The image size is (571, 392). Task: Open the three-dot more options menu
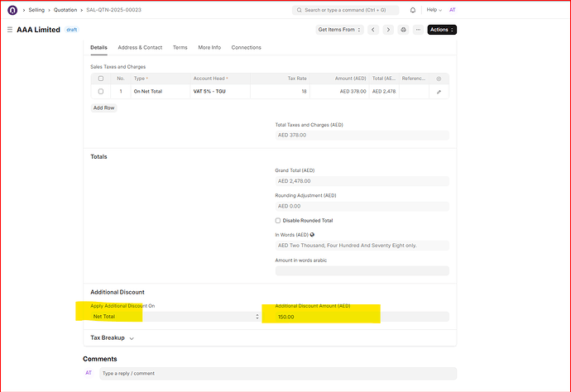pyautogui.click(x=419, y=30)
